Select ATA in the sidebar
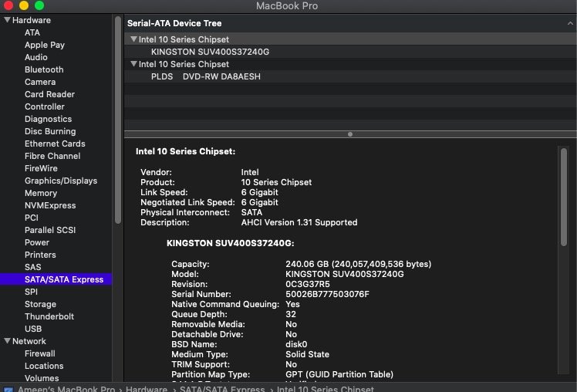Viewport: 577px width, 392px height. [32, 32]
